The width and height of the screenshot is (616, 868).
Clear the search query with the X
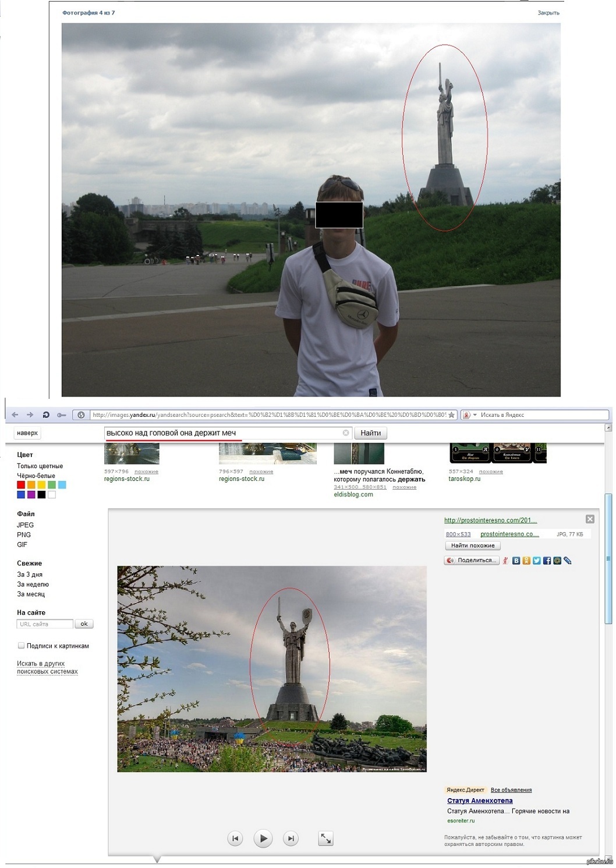[346, 433]
